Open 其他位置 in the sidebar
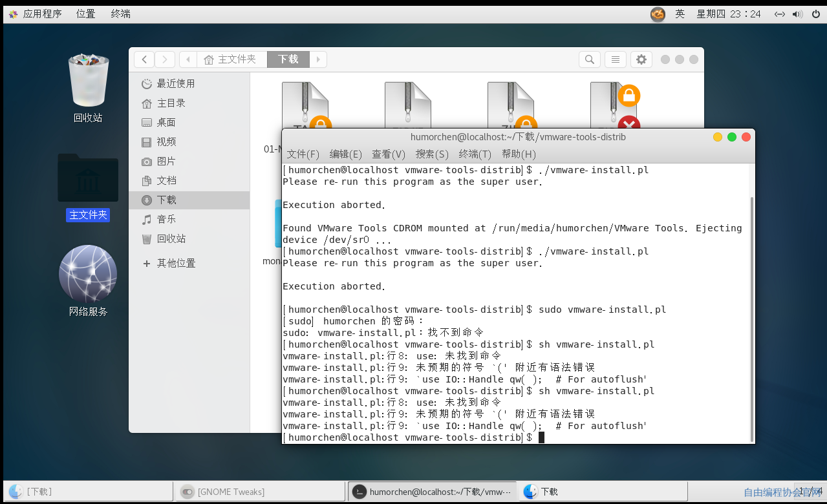This screenshot has height=504, width=827. point(189,263)
